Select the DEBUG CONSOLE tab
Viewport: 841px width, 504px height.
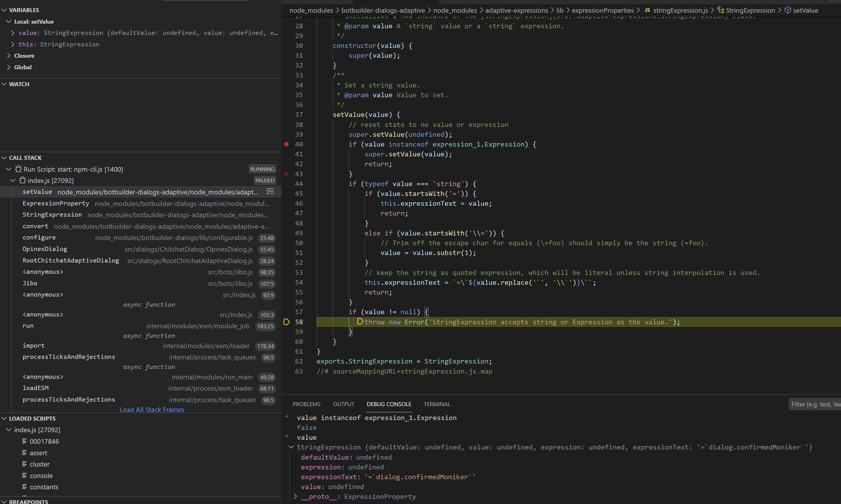[x=389, y=404]
